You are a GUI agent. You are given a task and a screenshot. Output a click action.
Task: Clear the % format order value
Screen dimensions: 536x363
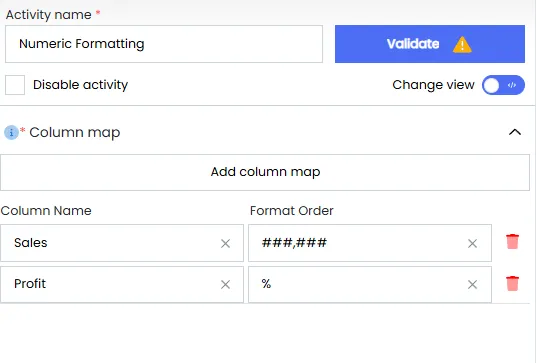[472, 284]
